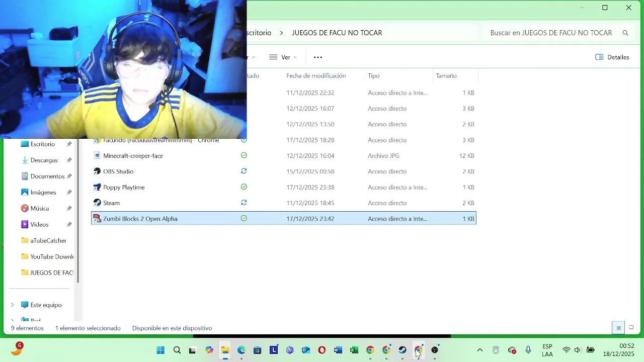Select the Minecraft-creeper-face file icon
The width and height of the screenshot is (644, 362).
[97, 156]
